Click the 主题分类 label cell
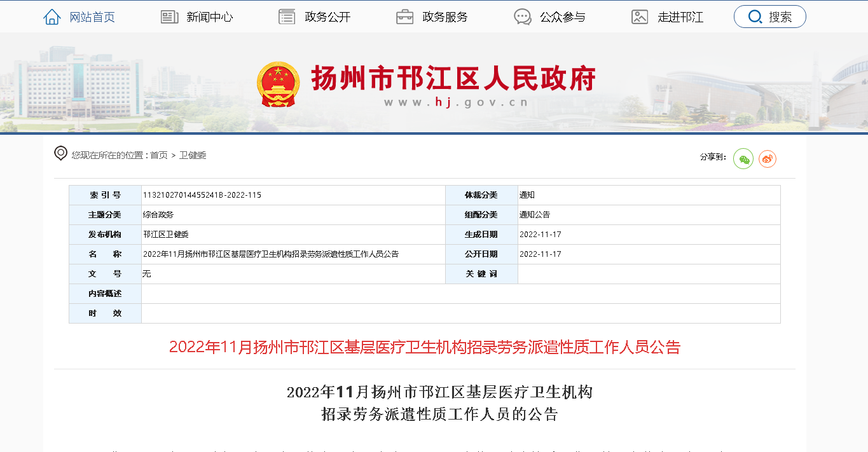868x452 pixels. coord(105,215)
